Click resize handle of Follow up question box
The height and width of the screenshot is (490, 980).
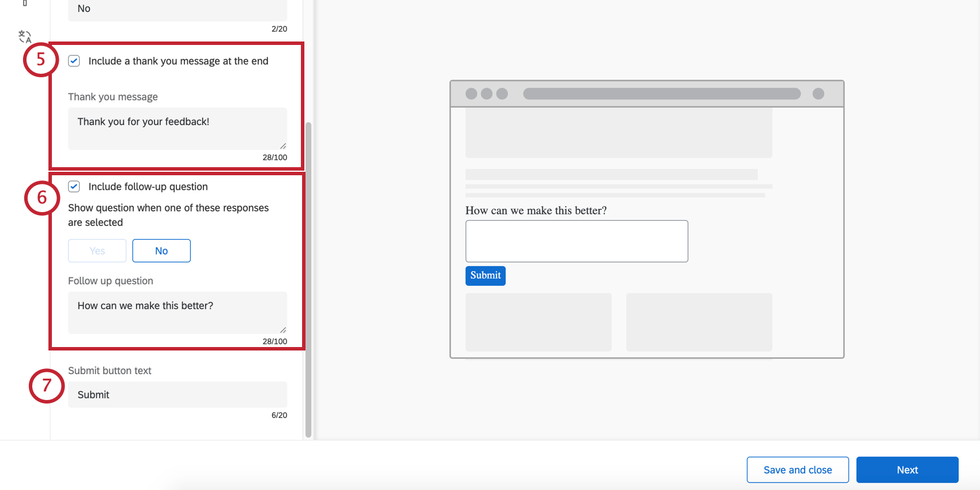(283, 330)
